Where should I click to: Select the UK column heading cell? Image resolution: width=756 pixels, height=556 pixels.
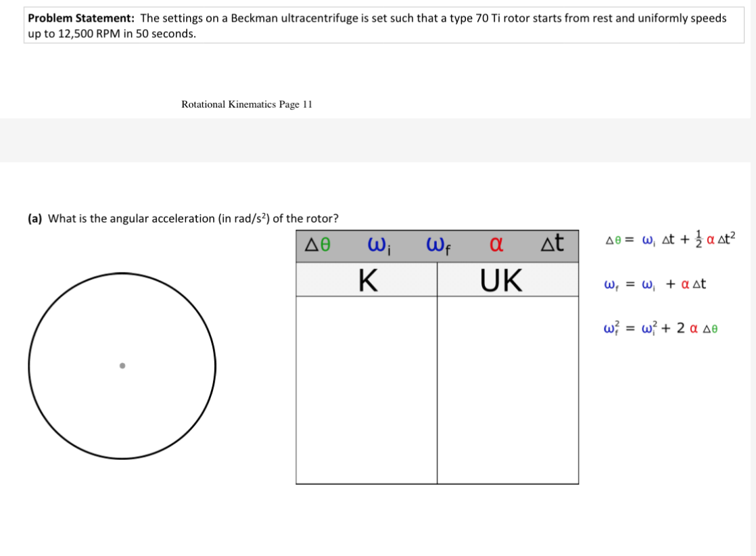pyautogui.click(x=507, y=280)
